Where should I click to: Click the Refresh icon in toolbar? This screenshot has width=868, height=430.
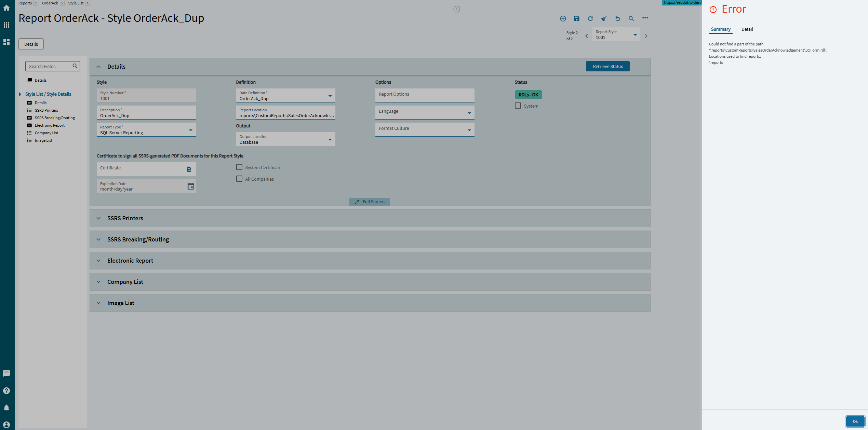point(590,18)
